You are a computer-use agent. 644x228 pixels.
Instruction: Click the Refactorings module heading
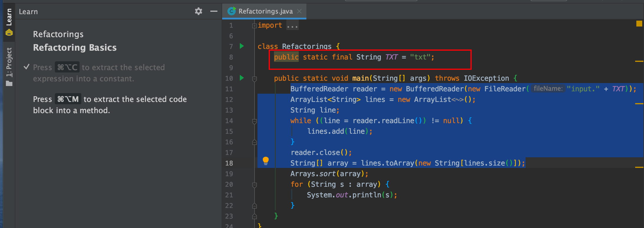click(58, 34)
